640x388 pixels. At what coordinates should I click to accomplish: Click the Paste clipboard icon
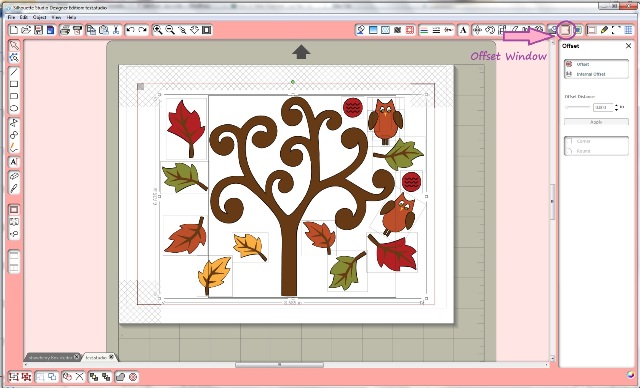tap(104, 30)
